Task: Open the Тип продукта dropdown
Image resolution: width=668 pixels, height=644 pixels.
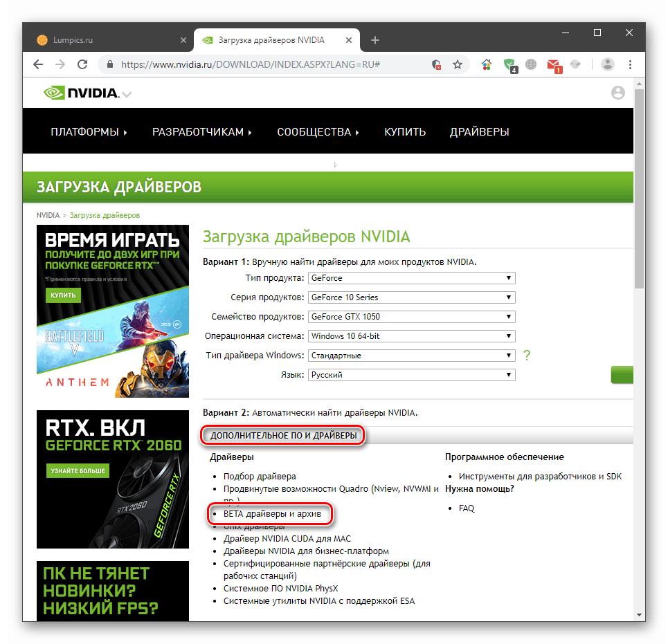Action: click(411, 277)
